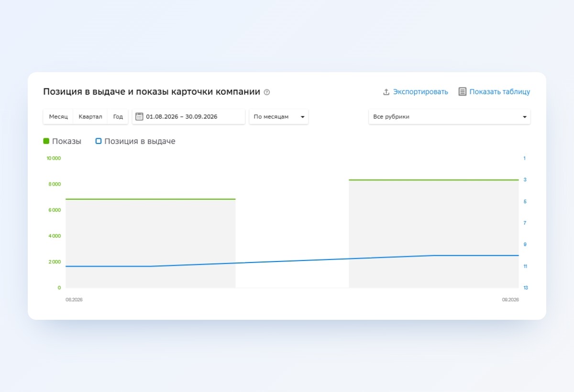
Task: Click the right axis position value 3
Action: tap(525, 180)
